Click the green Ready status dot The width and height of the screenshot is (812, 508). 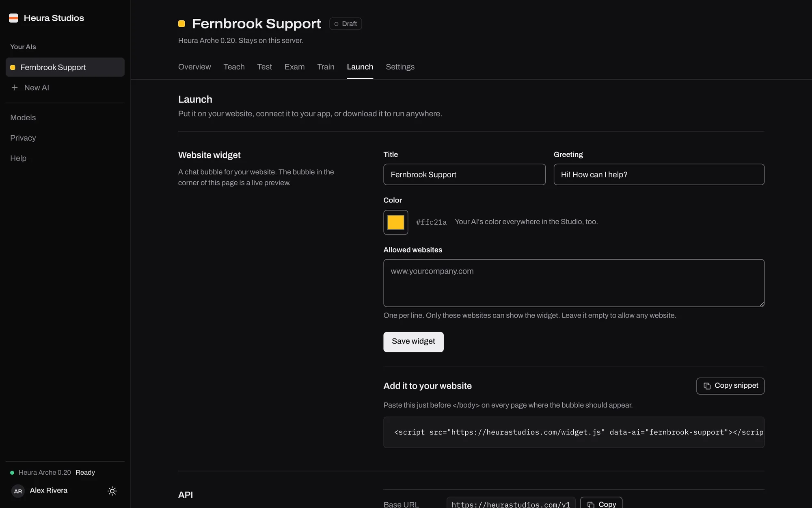point(12,473)
